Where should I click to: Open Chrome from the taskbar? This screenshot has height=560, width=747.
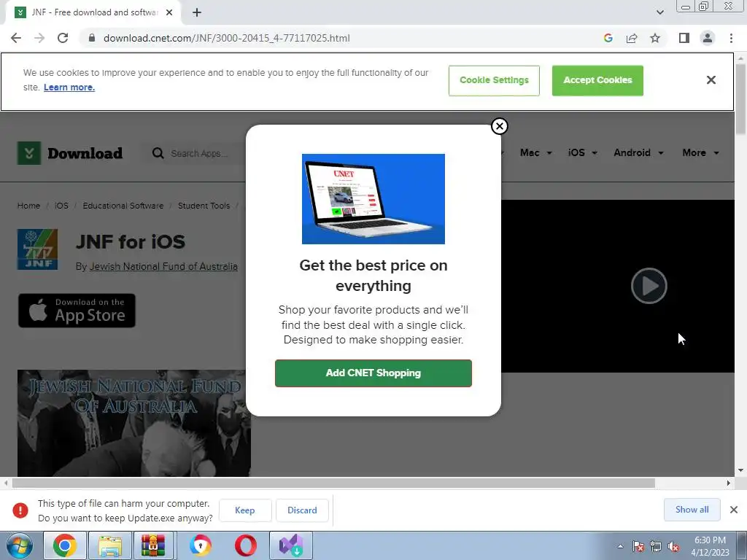click(65, 545)
